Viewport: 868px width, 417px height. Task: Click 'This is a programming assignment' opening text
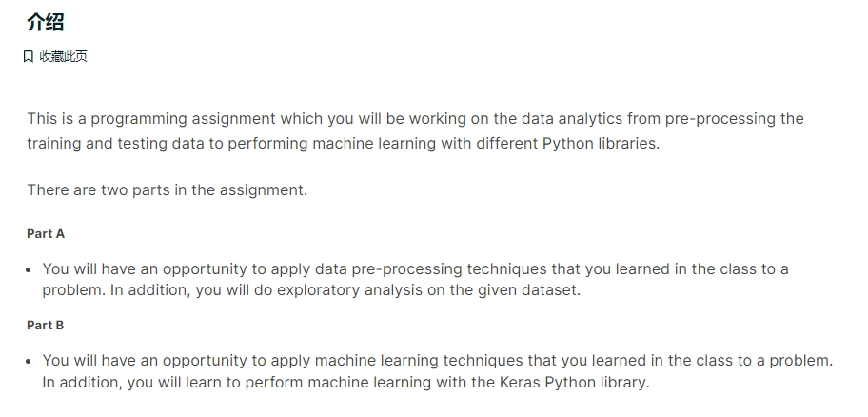[151, 119]
